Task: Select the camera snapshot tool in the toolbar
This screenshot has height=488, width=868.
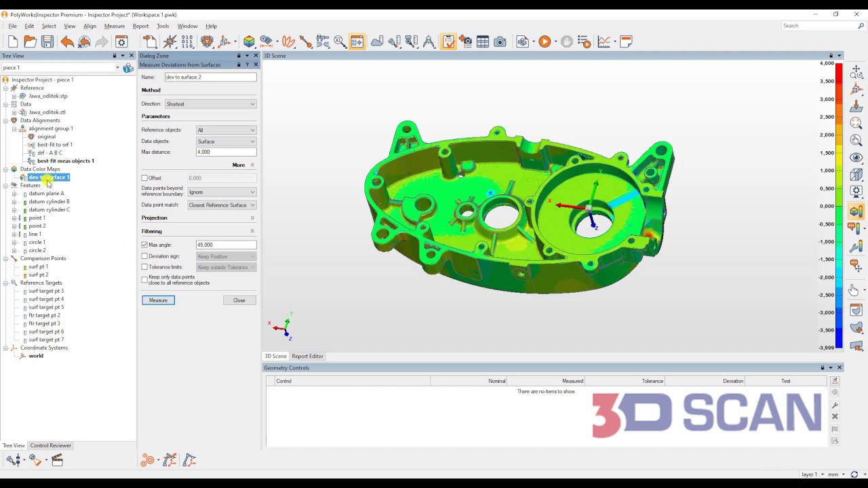Action: [500, 41]
